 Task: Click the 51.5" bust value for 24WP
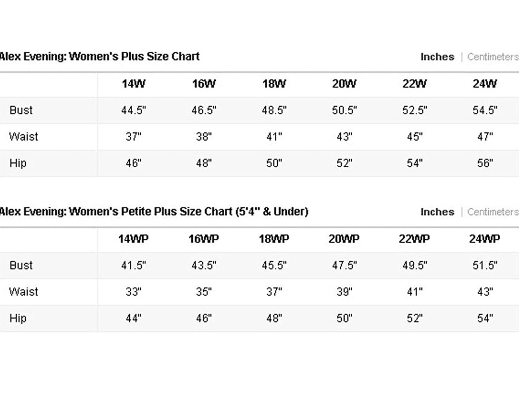(485, 265)
